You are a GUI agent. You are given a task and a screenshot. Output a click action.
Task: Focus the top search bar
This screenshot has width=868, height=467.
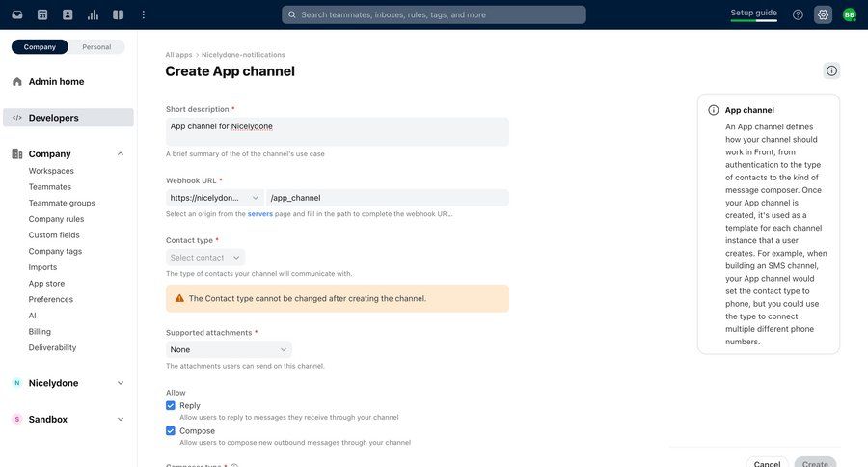pos(433,15)
